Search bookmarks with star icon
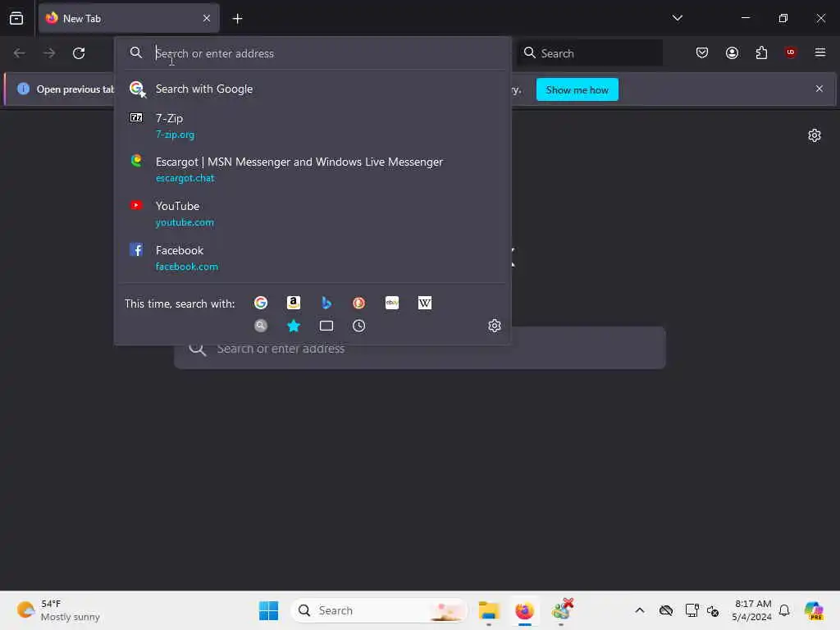 coord(294,326)
